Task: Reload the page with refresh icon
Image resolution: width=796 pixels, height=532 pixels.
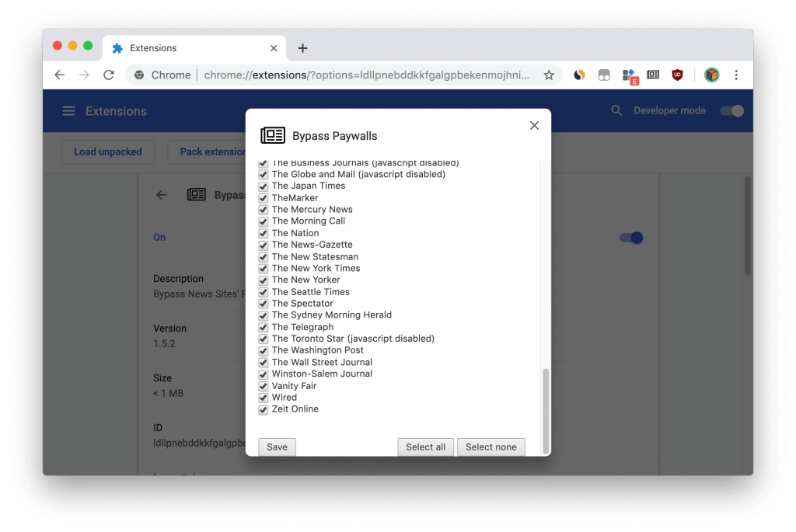Action: [109, 75]
